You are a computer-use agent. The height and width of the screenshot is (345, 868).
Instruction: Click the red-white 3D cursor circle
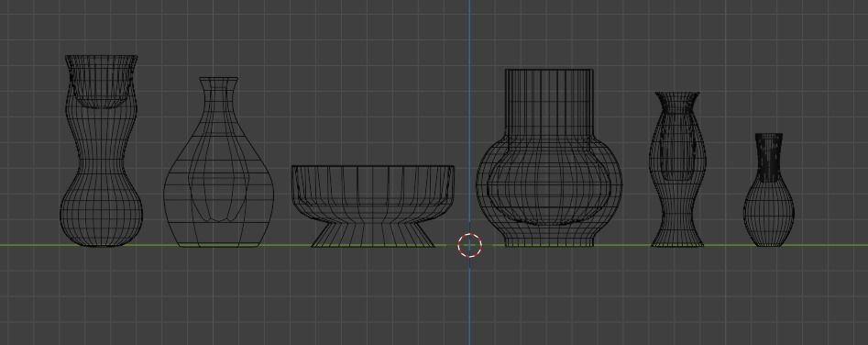point(470,245)
